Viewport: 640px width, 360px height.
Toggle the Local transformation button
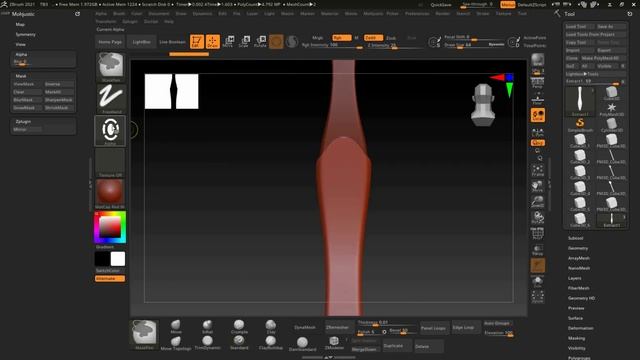tap(538, 116)
